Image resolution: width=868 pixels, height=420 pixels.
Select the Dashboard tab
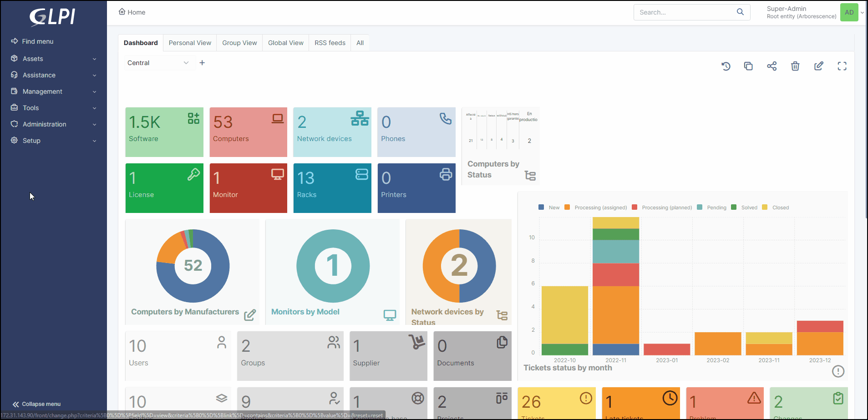pos(141,43)
